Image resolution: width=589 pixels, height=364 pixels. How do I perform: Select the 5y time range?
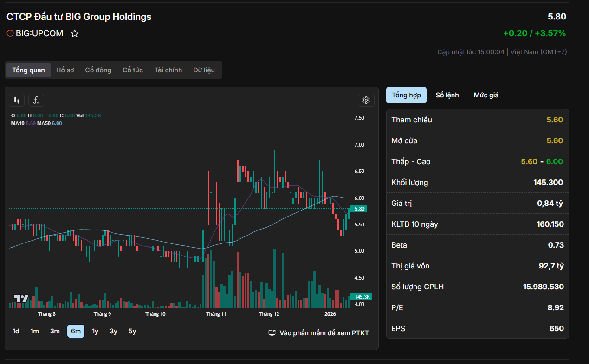(x=132, y=331)
